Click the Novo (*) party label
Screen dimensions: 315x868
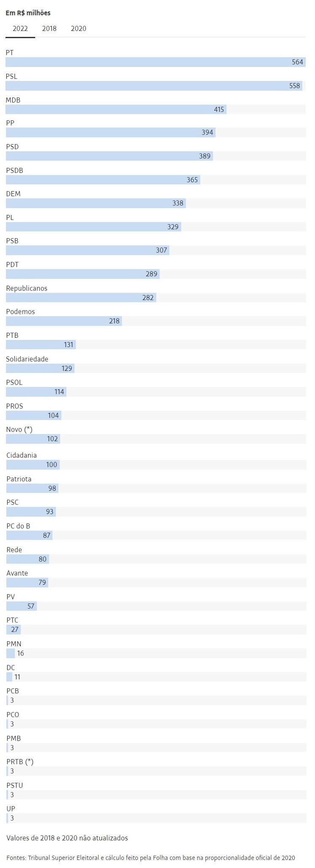pyautogui.click(x=19, y=429)
